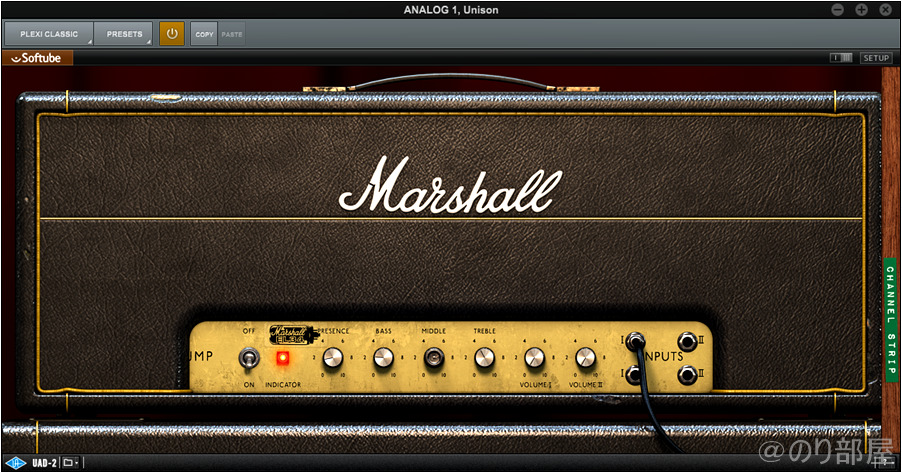902x473 pixels.
Task: Click the PASTE button
Action: click(232, 35)
